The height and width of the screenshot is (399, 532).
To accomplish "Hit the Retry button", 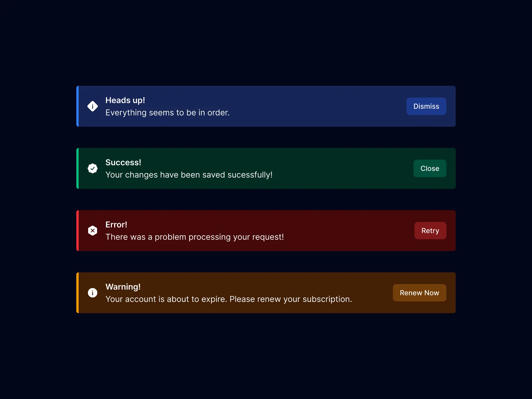I will click(x=430, y=231).
